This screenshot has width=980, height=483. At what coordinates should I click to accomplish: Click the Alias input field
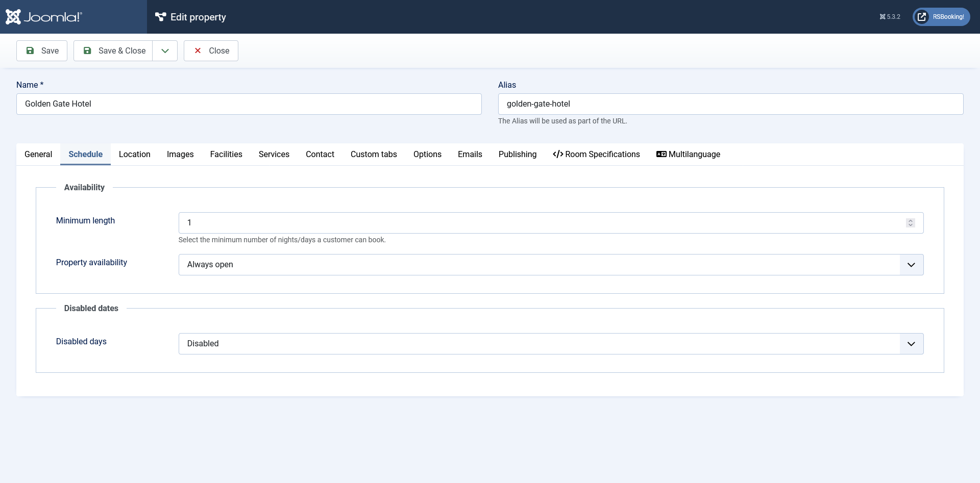(731, 104)
